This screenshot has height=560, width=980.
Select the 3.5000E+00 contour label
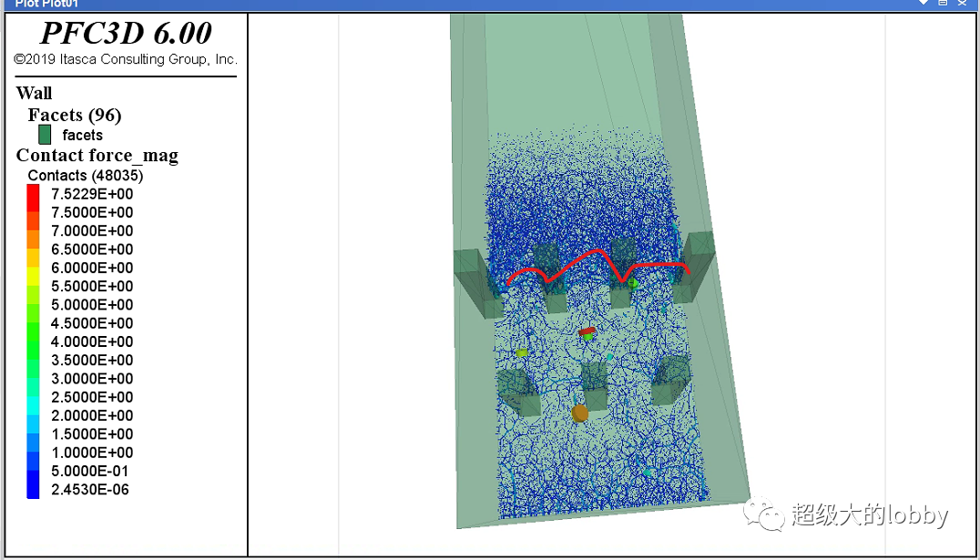pos(92,360)
